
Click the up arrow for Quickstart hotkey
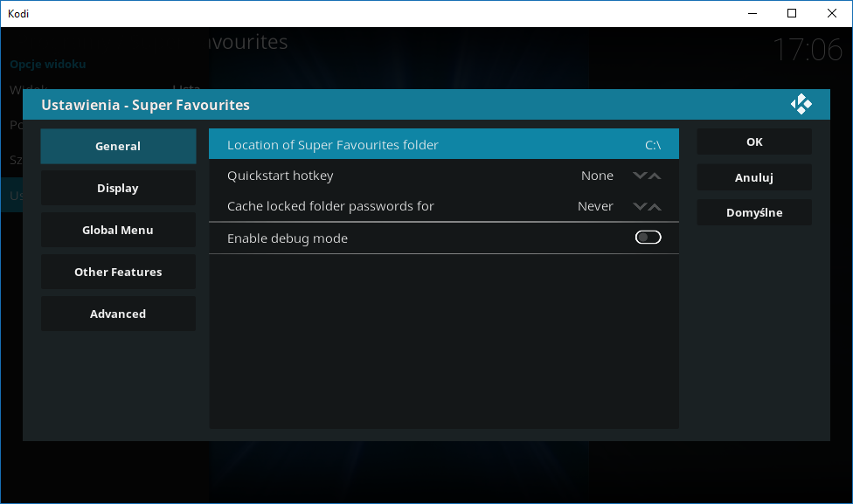coord(655,176)
